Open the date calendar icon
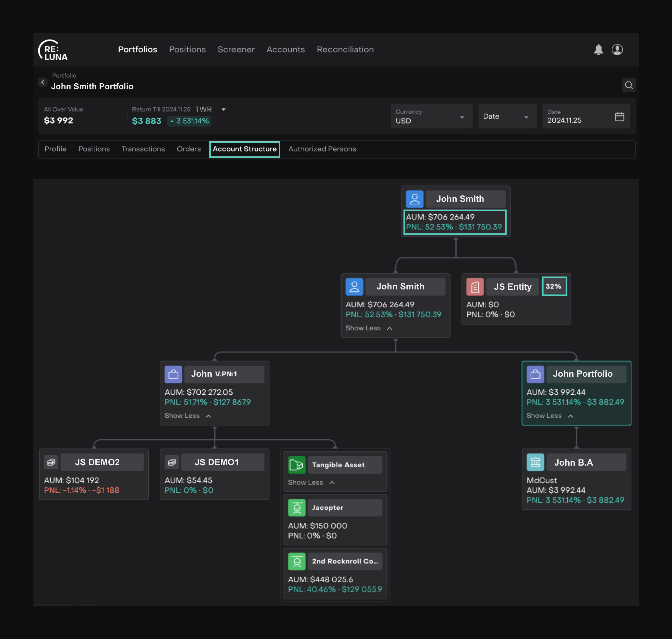Viewport: 672px width, 639px height. (619, 117)
